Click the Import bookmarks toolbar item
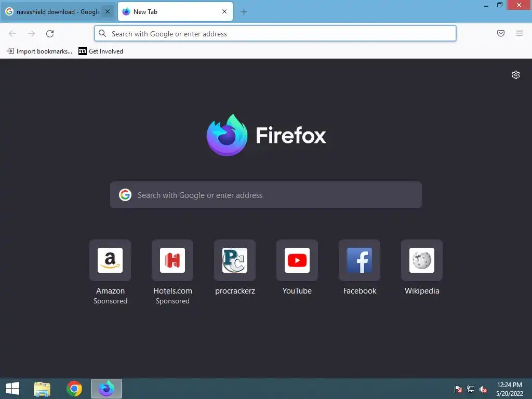532x399 pixels. 39,51
